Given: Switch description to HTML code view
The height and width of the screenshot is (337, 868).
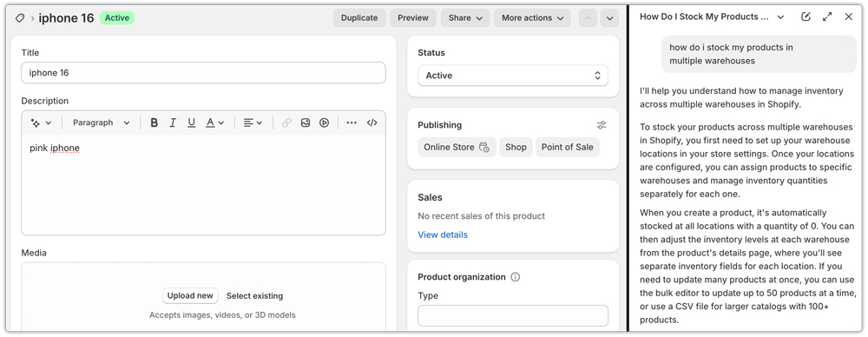Looking at the screenshot, I should point(372,122).
